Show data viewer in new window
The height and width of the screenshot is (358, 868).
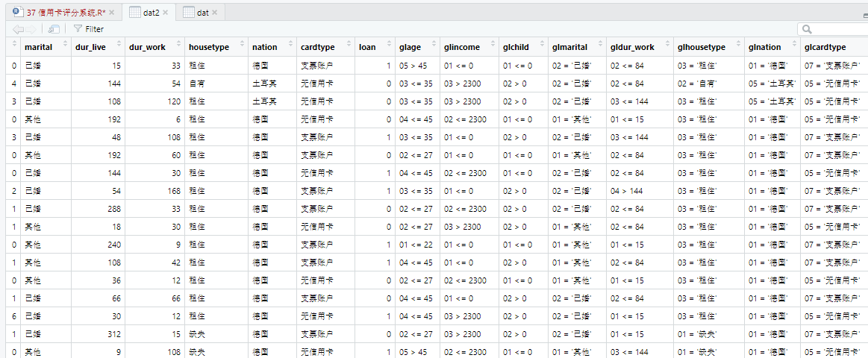pos(54,29)
